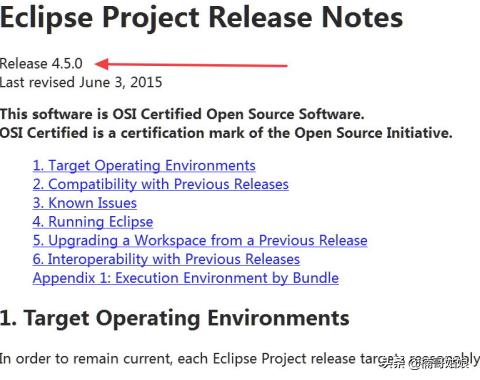
Task: Click words Eclipse Project in bottom paragraph
Action: [252, 359]
